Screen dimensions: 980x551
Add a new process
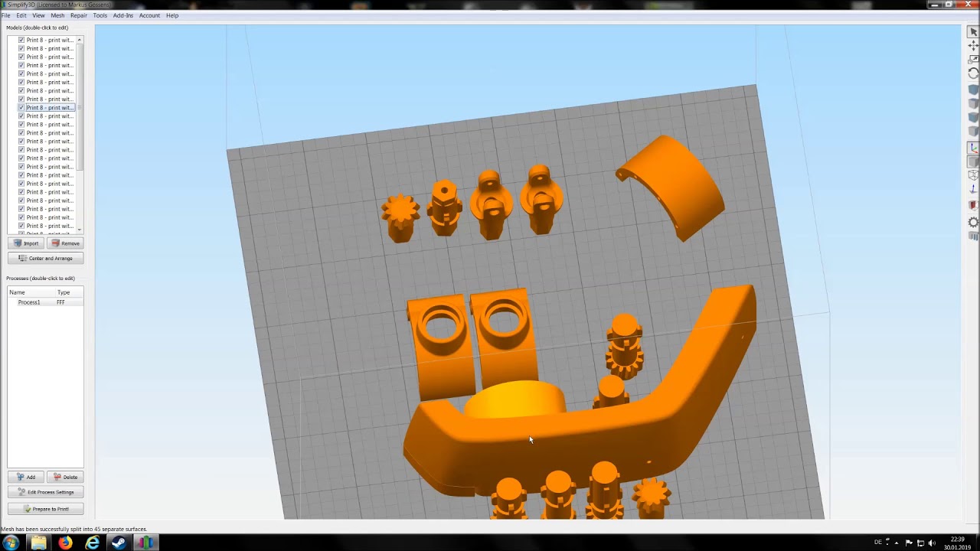click(26, 478)
